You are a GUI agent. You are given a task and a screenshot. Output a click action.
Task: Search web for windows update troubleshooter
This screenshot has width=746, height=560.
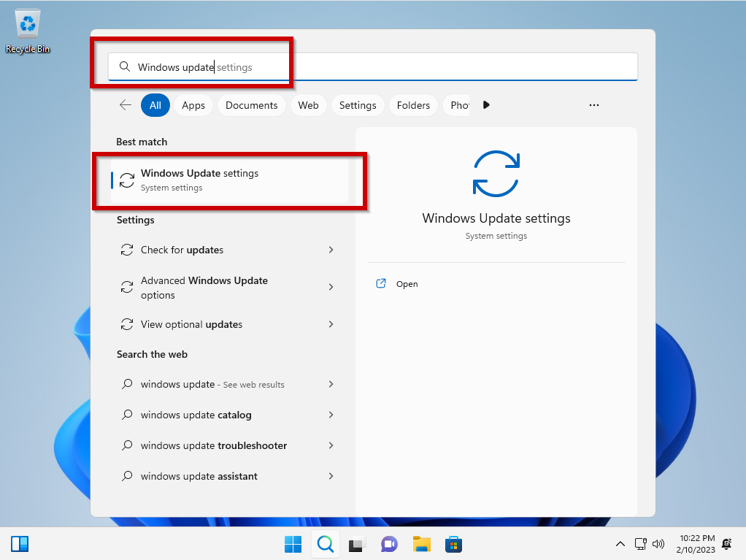pos(228,445)
